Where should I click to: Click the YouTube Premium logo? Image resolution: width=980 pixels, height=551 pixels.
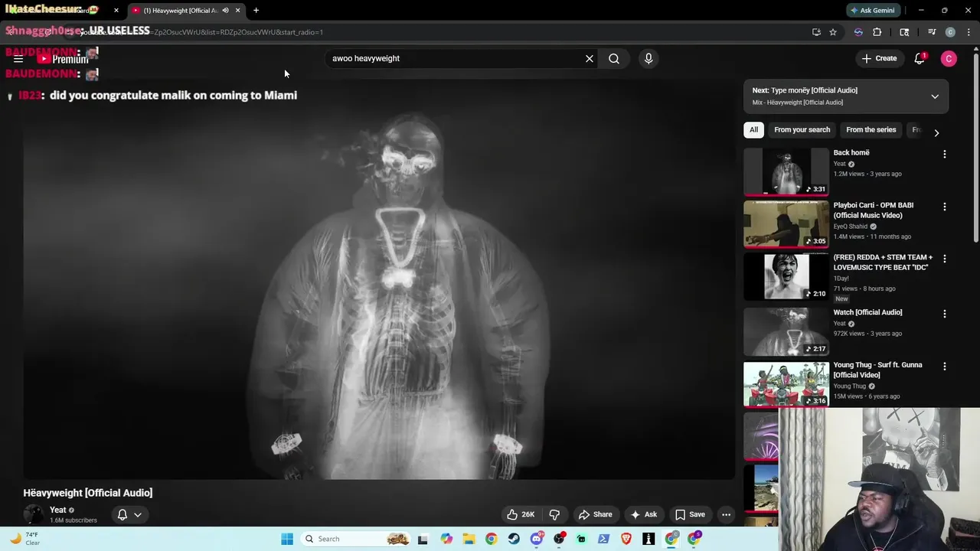[63, 59]
